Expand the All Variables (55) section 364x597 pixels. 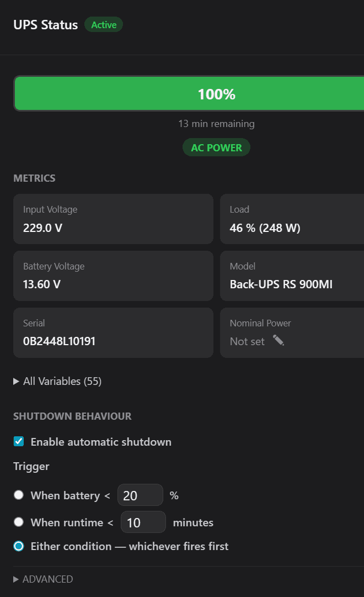(57, 381)
